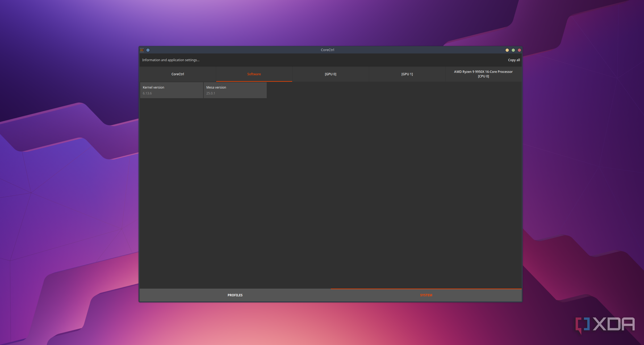
Task: Click the 'Information and application settings...' text
Action: pyautogui.click(x=171, y=60)
